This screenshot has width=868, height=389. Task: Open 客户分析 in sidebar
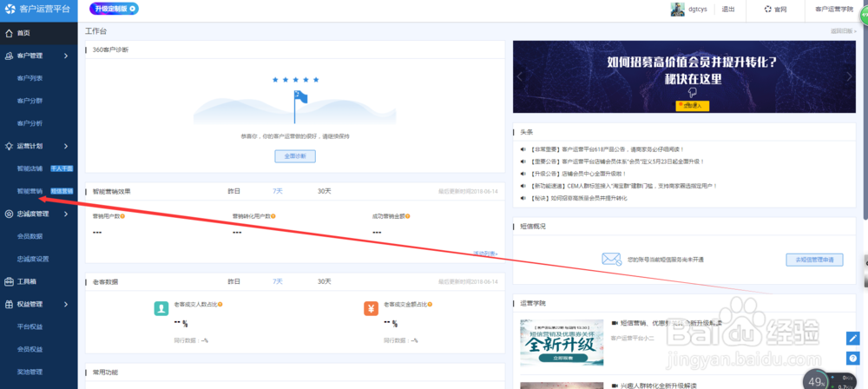click(30, 123)
